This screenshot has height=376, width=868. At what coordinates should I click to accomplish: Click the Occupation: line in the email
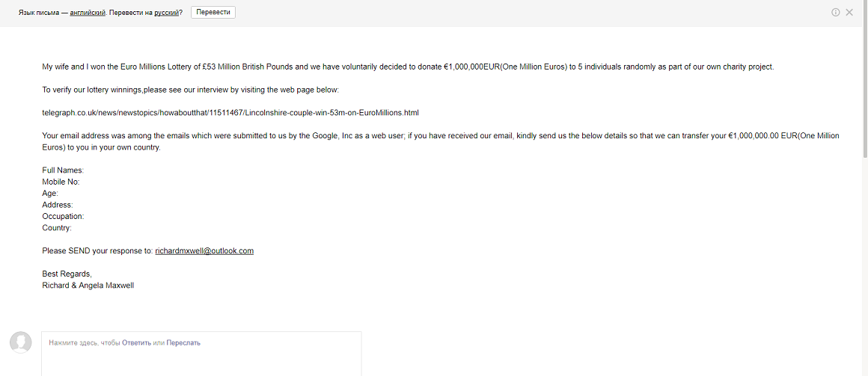coord(63,216)
